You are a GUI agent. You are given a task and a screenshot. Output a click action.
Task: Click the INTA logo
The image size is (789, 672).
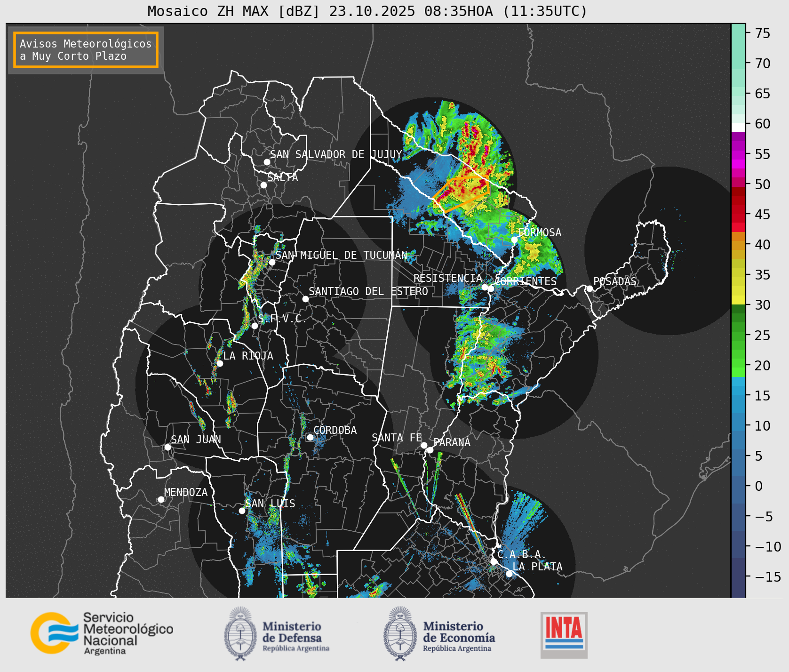coord(564,635)
